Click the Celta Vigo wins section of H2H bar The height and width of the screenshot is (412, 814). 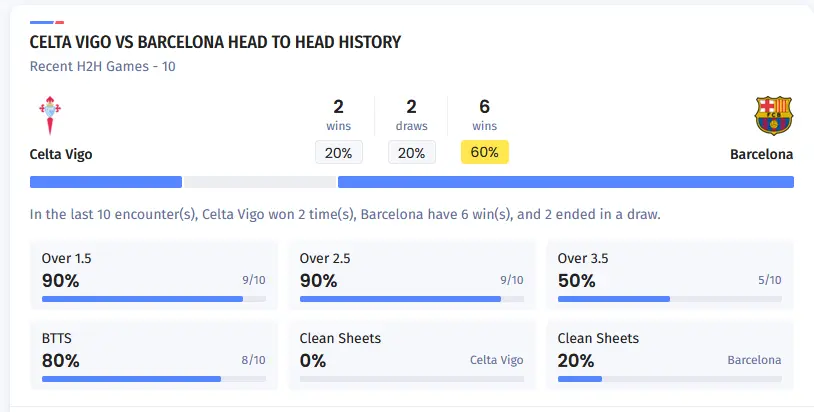[x=106, y=182]
